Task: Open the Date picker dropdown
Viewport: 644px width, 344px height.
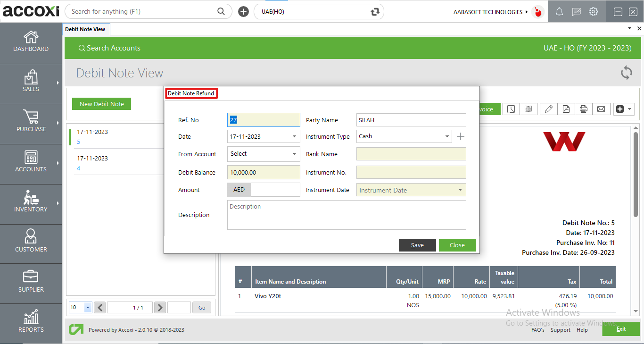Action: coord(294,137)
